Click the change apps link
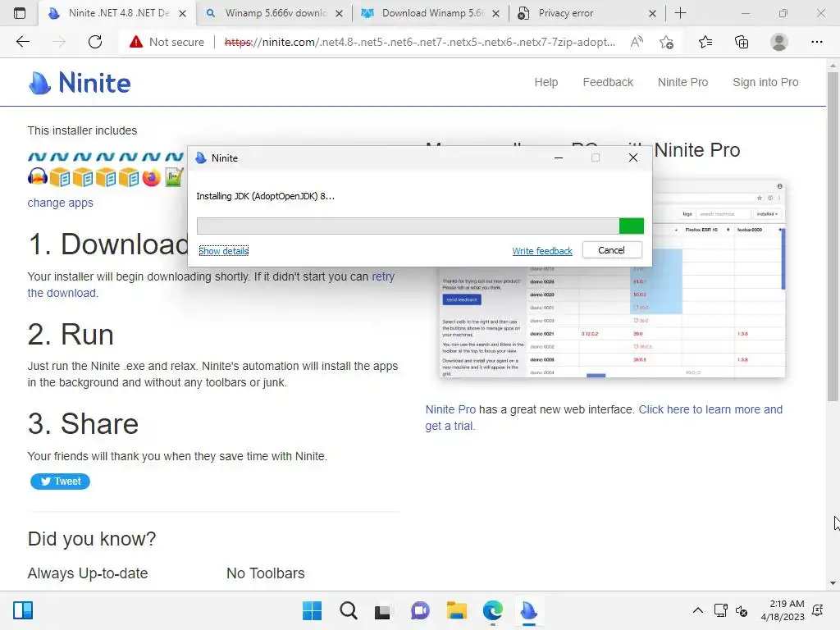The image size is (840, 630). [60, 203]
